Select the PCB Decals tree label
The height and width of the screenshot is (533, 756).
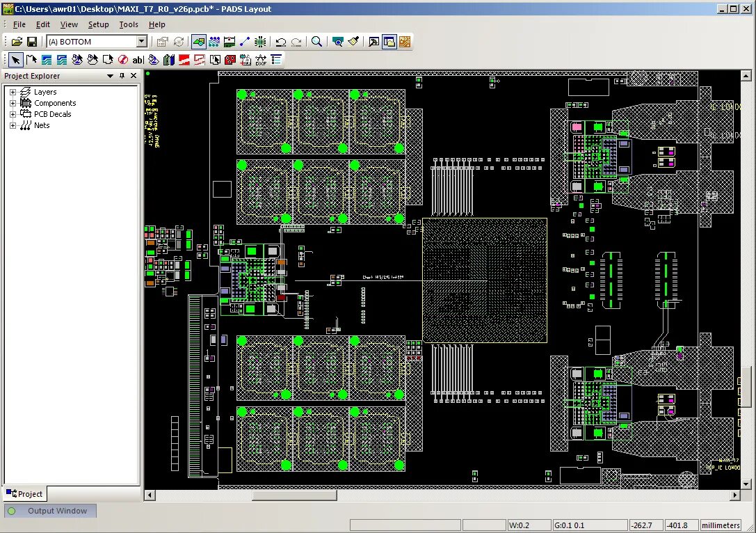53,114
